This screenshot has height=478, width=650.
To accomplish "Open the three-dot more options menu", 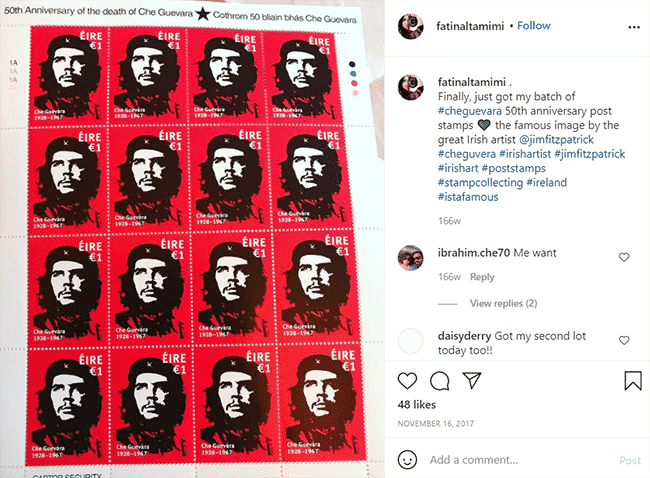I will pos(634,27).
